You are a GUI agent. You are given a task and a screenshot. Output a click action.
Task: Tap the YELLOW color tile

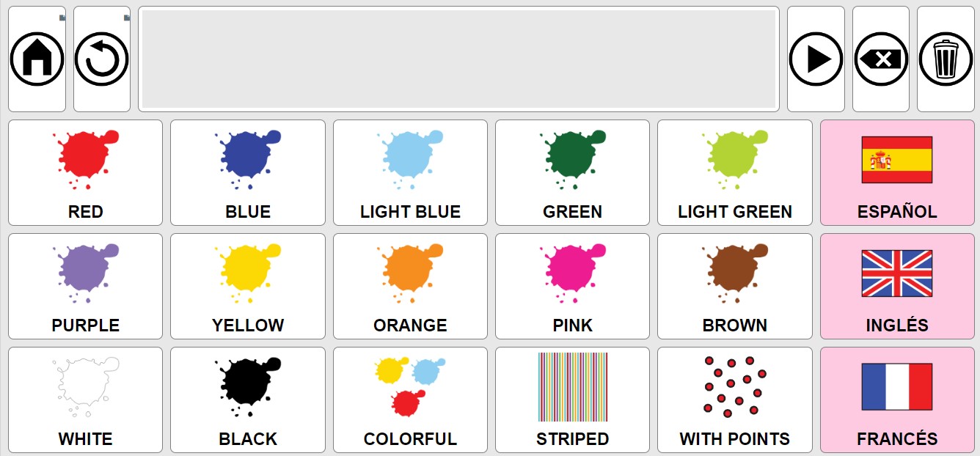(x=248, y=287)
